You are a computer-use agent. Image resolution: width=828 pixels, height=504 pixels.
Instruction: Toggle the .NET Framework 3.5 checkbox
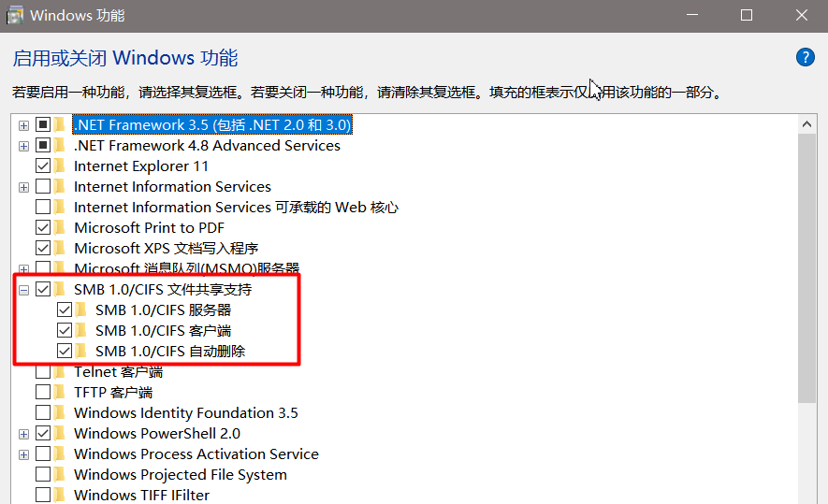[x=43, y=125]
